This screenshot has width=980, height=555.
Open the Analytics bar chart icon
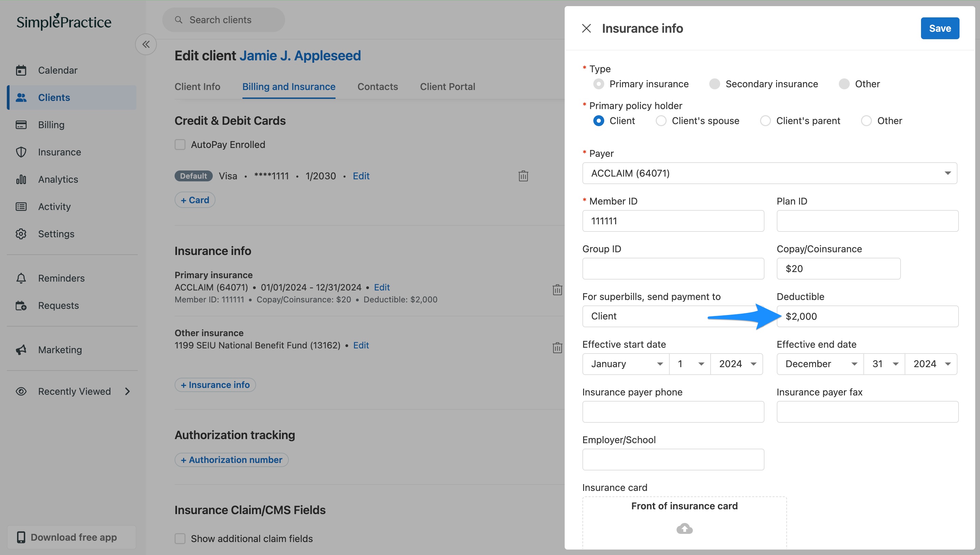click(x=21, y=179)
